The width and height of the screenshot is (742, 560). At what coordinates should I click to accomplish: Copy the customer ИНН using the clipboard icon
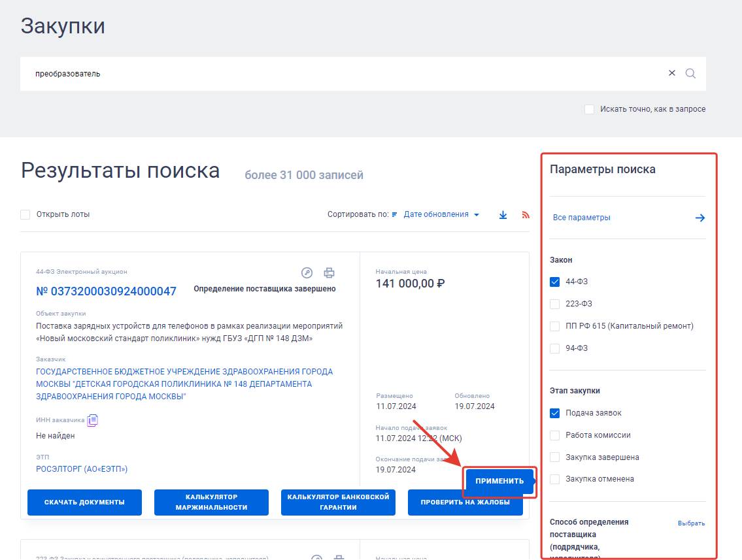click(x=92, y=420)
